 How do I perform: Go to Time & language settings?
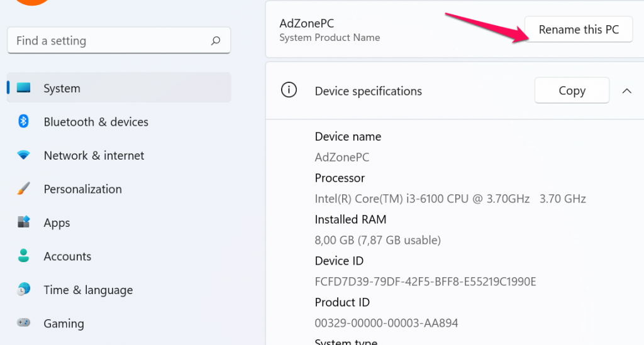pos(119,290)
